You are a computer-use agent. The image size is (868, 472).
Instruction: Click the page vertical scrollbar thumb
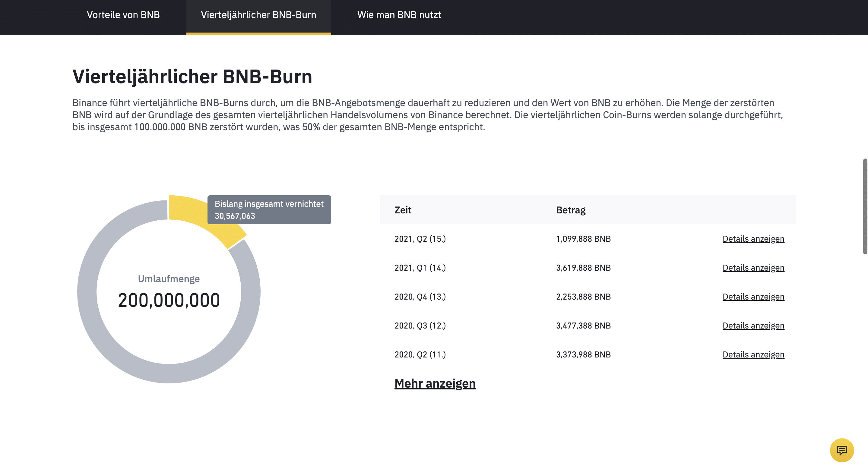865,206
